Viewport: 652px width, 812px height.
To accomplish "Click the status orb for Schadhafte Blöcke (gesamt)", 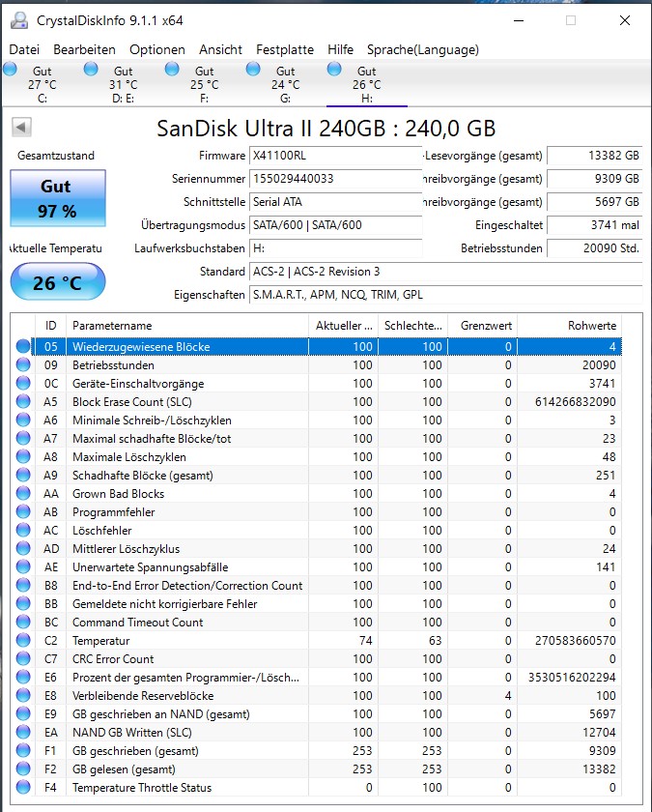I will [23, 475].
